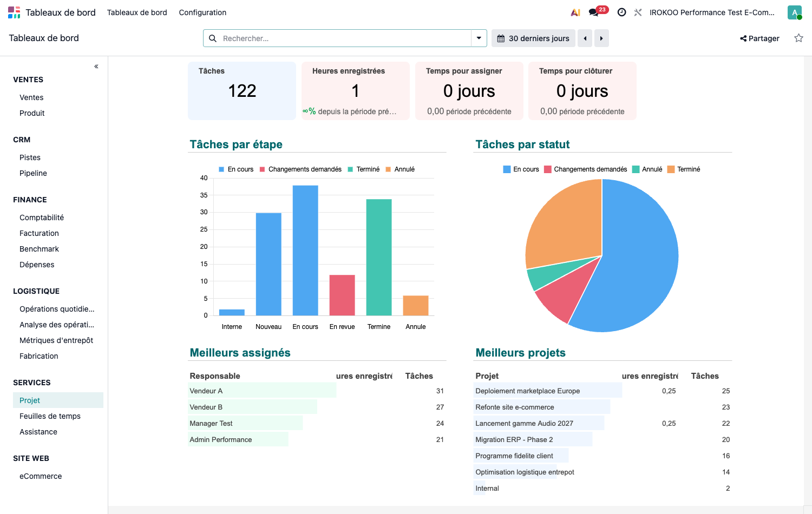The width and height of the screenshot is (812, 514).
Task: Toggle Changements demandés legend in bar chart
Action: pyautogui.click(x=300, y=169)
